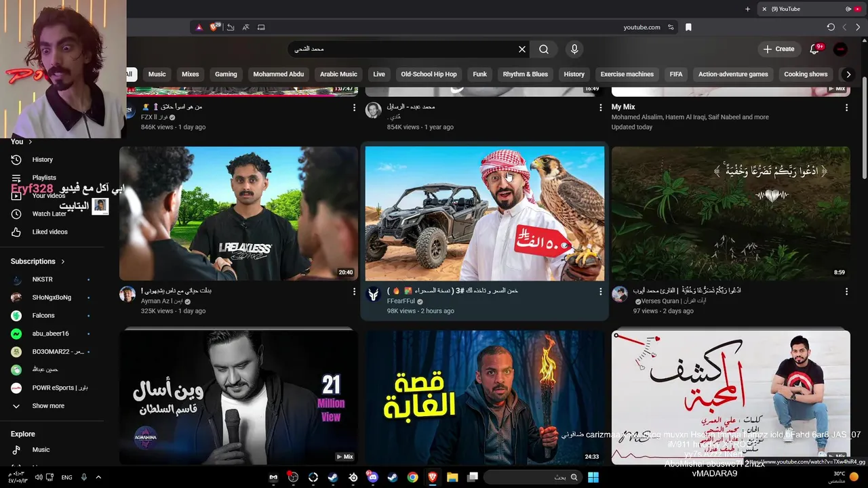Play the Ayman Az barber video thumbnail
The height and width of the screenshot is (488, 868).
click(x=239, y=213)
